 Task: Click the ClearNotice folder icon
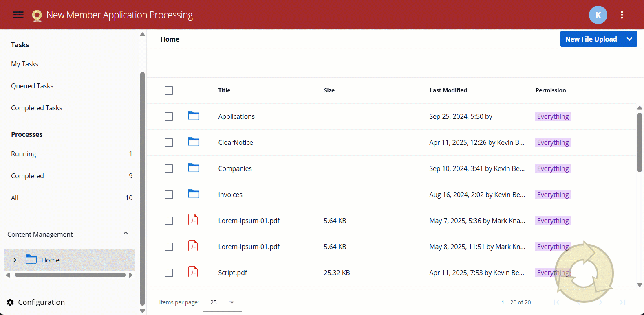click(x=194, y=142)
